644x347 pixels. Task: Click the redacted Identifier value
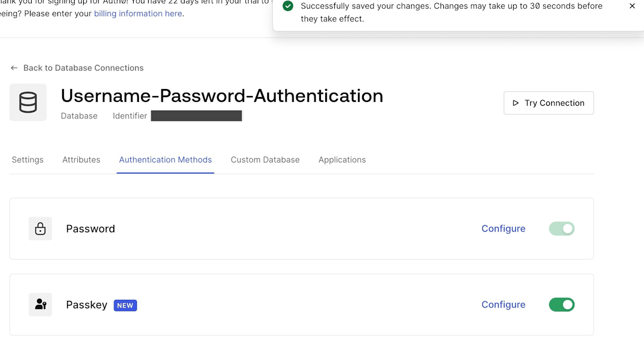[x=196, y=116]
